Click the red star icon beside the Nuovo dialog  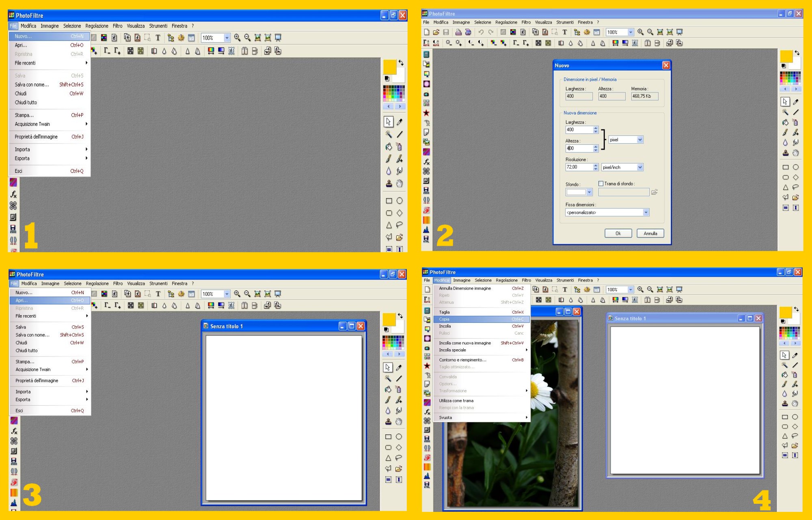tap(426, 113)
